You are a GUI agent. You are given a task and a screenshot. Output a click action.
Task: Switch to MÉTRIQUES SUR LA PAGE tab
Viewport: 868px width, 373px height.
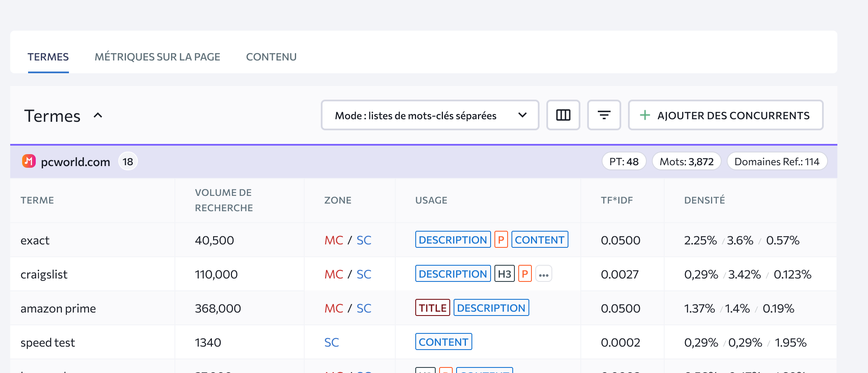[x=157, y=57]
